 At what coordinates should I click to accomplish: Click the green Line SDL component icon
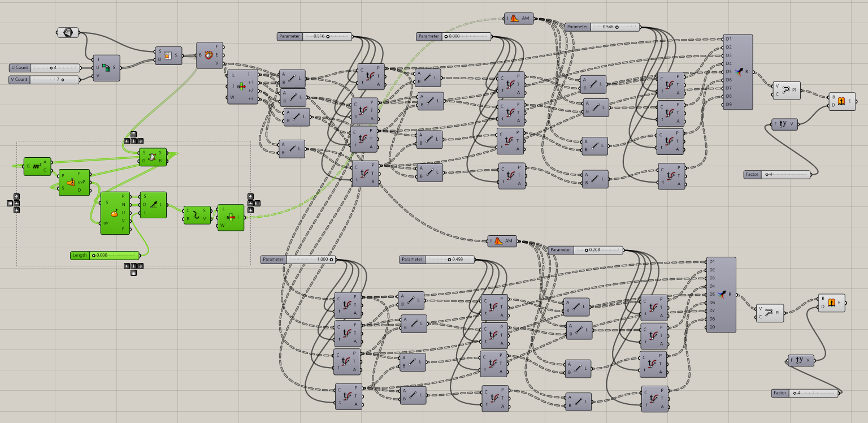(153, 204)
